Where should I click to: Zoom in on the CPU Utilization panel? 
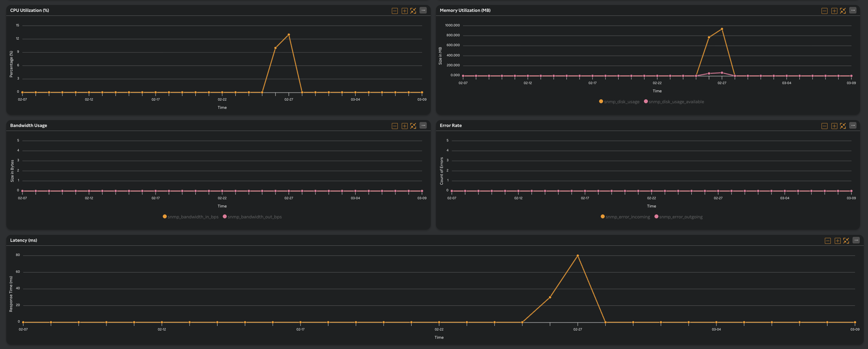point(404,10)
